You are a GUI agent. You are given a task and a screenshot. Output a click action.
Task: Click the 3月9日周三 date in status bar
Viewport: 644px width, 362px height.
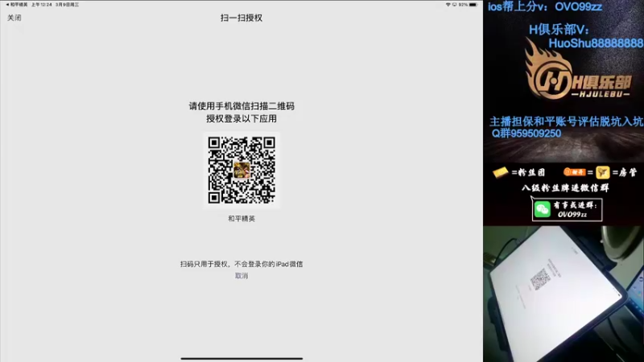point(67,5)
